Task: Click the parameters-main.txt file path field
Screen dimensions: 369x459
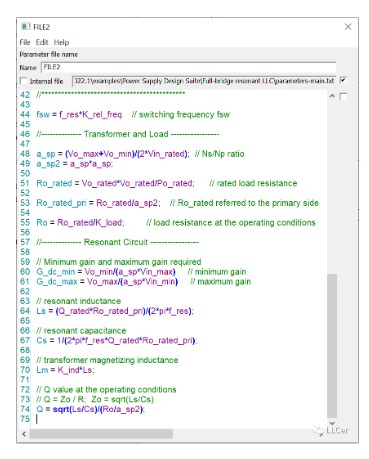Action: [204, 81]
